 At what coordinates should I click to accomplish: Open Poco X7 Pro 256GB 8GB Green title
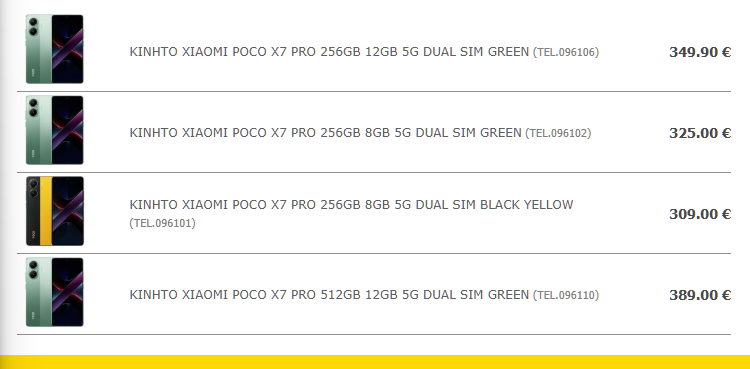pyautogui.click(x=325, y=133)
